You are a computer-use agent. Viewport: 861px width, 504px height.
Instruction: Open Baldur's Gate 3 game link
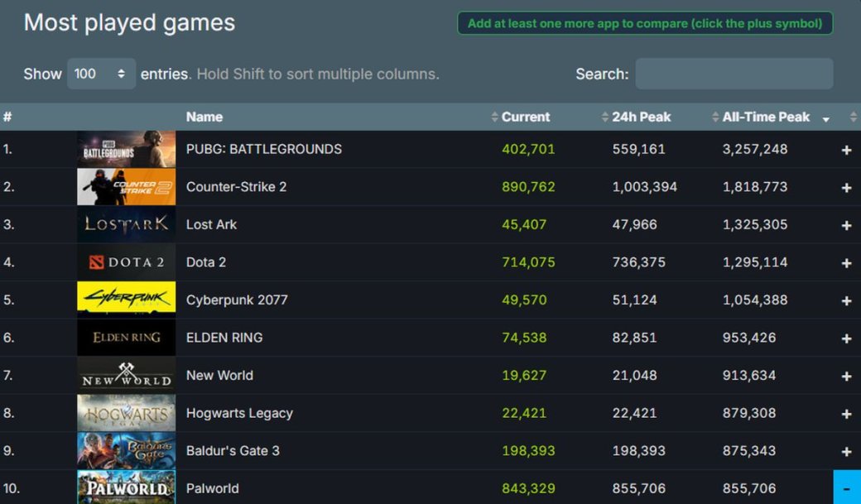coord(233,451)
